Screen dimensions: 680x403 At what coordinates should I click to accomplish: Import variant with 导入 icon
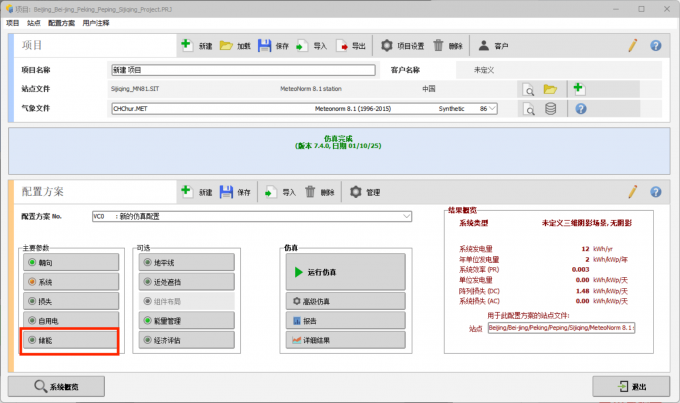[x=271, y=192]
